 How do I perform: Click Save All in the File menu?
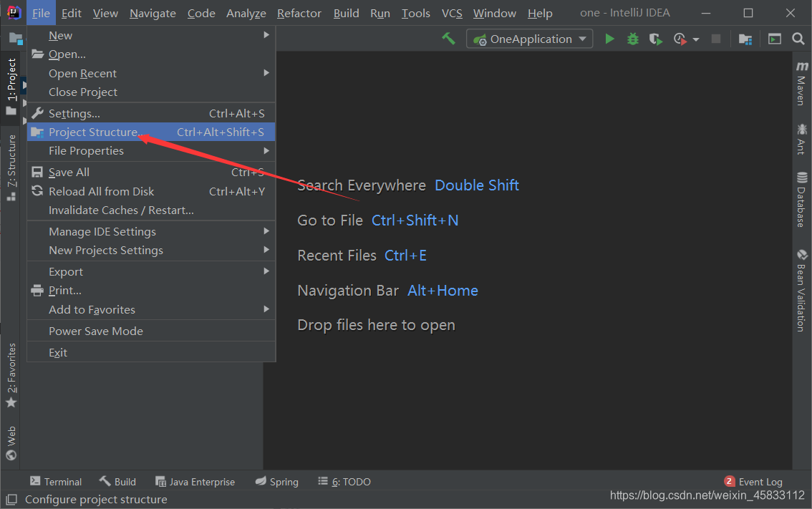[x=151, y=172]
